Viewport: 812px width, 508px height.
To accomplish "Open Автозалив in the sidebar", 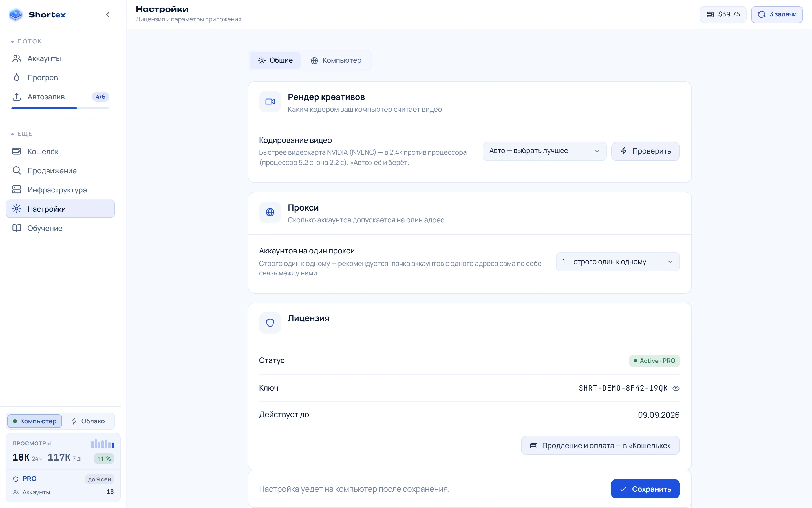I will point(60,97).
